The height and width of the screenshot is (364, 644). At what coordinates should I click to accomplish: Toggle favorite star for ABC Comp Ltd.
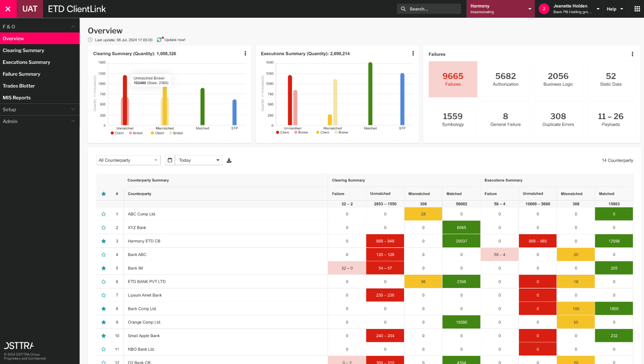(104, 214)
